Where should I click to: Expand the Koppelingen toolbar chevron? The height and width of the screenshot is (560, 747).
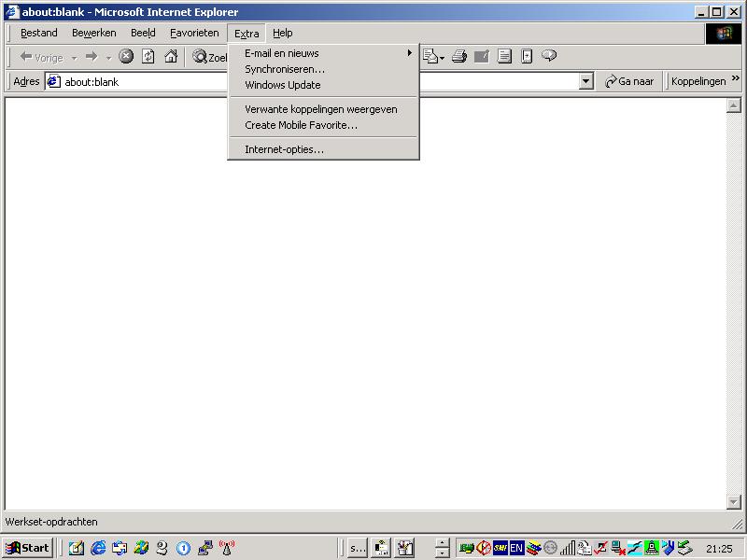pyautogui.click(x=735, y=80)
